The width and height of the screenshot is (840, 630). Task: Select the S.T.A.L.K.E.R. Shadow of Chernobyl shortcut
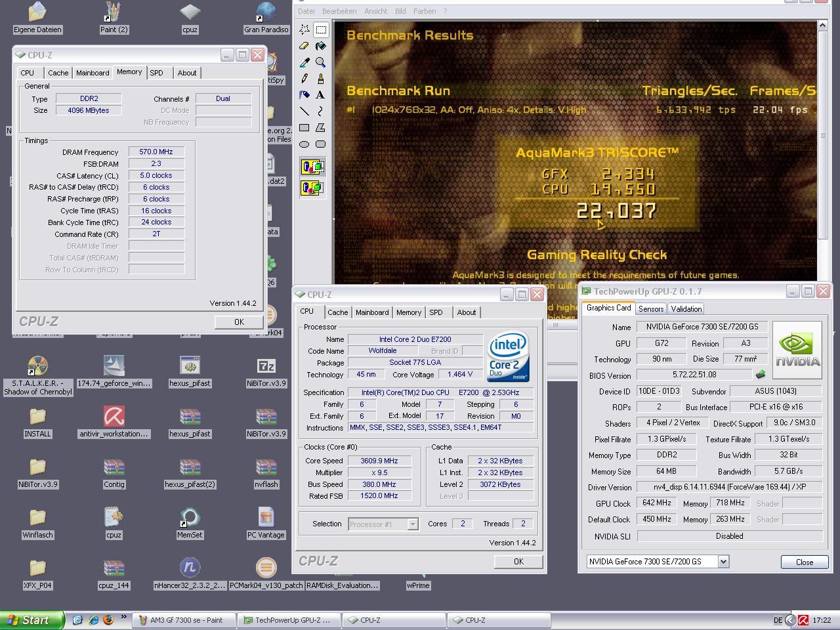(38, 375)
